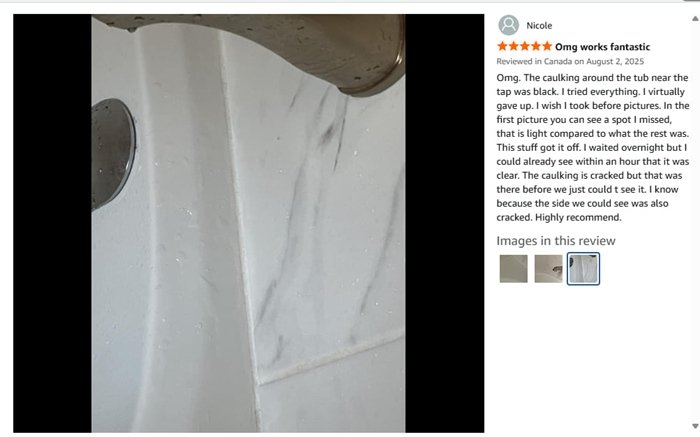Click the black margin right of the photo
The height and width of the screenshot is (437, 700).
point(445,223)
